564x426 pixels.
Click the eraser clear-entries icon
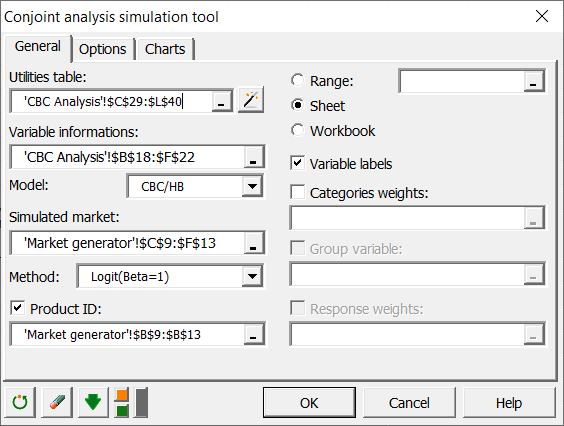point(57,402)
